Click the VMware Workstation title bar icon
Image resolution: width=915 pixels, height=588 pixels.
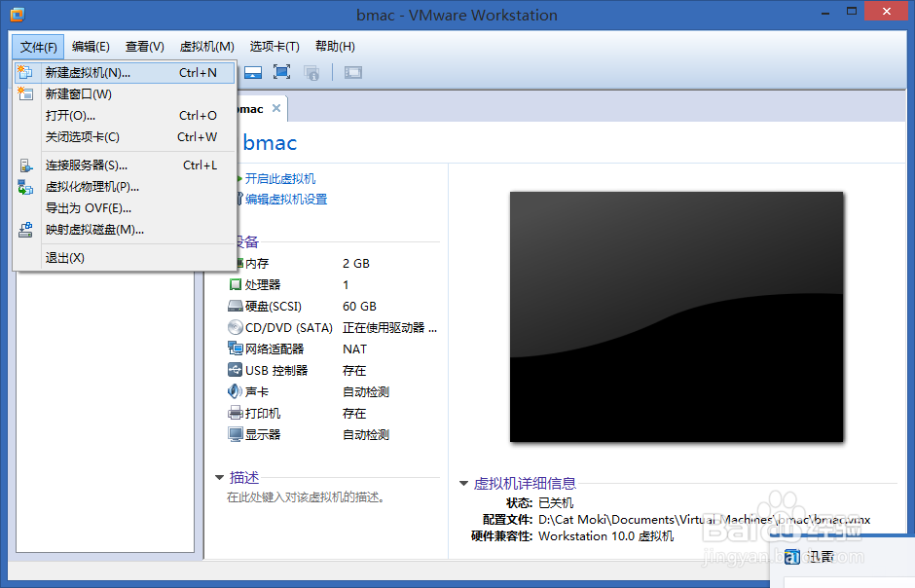pos(18,15)
